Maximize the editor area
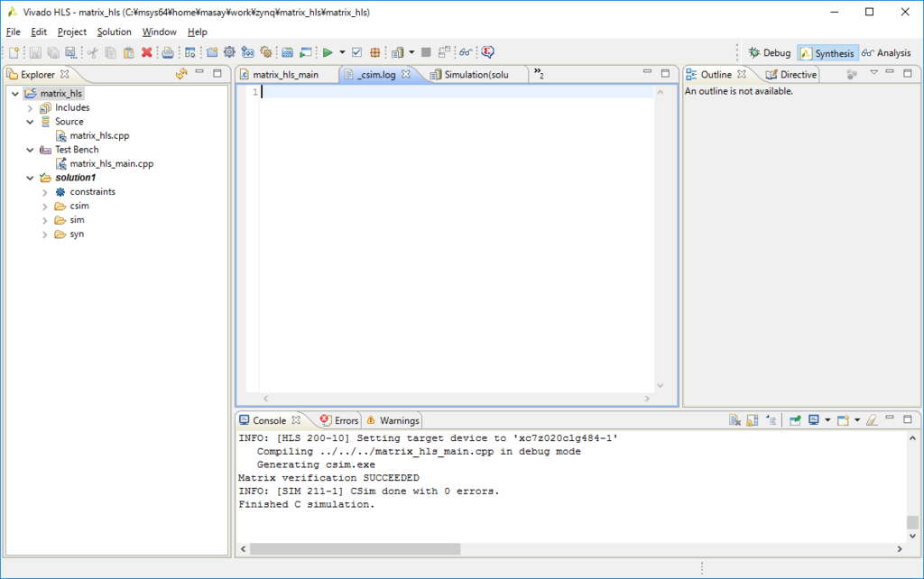Screen dimensions: 924x579 665,73
